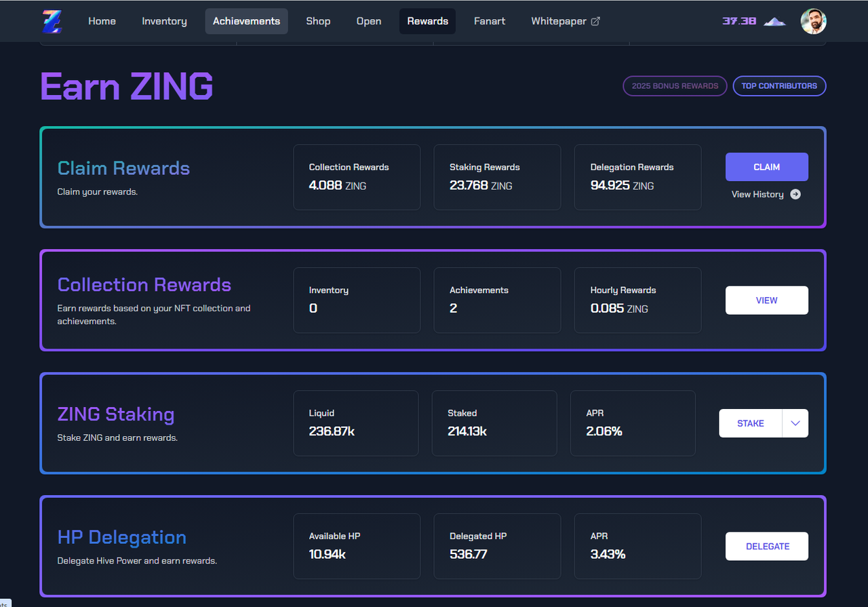This screenshot has width=868, height=607.
Task: Click the external link icon beside Whitepaper
Action: pyautogui.click(x=595, y=21)
